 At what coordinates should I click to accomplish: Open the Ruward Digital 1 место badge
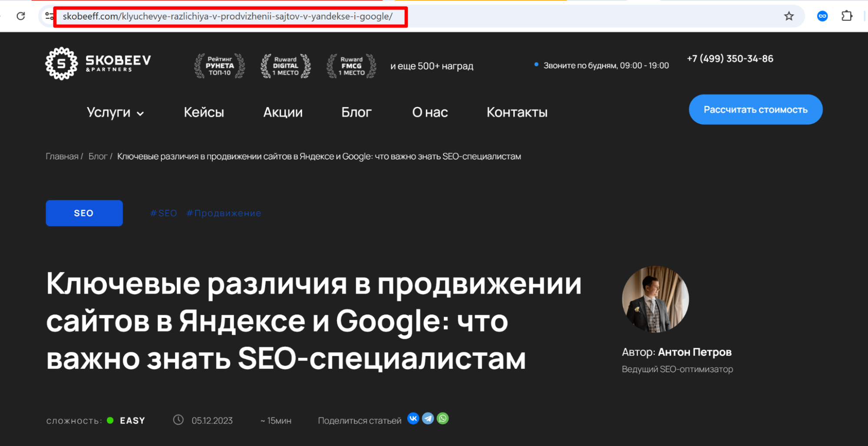[x=286, y=66]
